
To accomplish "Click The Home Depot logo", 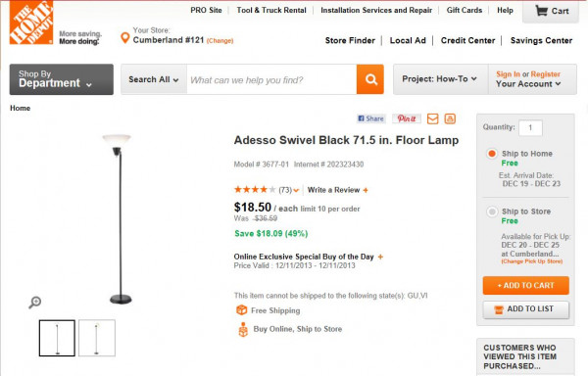I will (31, 23).
